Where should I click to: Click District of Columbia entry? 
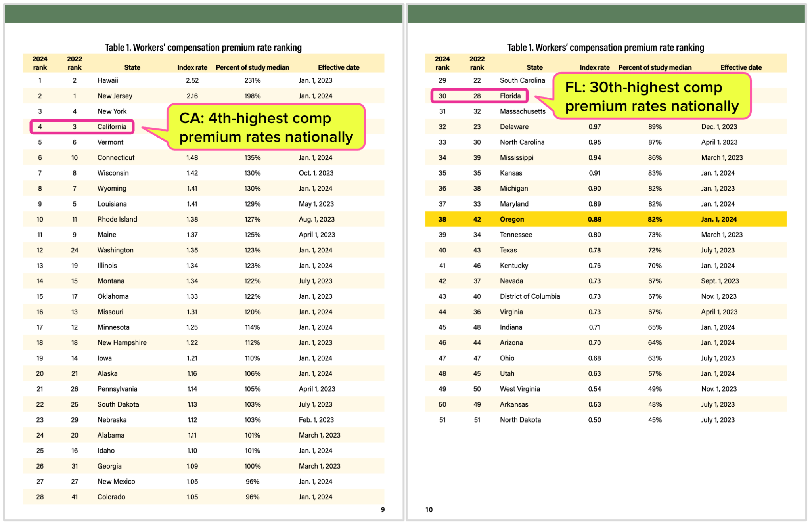click(530, 296)
